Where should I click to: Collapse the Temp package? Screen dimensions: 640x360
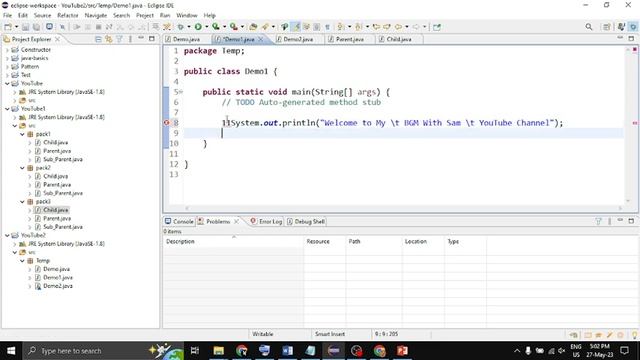click(22, 261)
